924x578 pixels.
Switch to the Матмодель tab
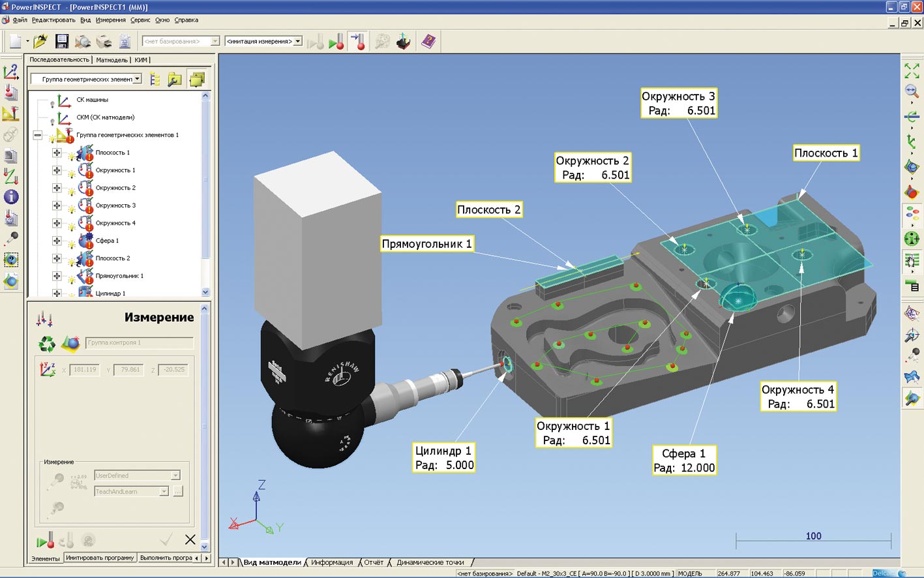[x=112, y=60]
